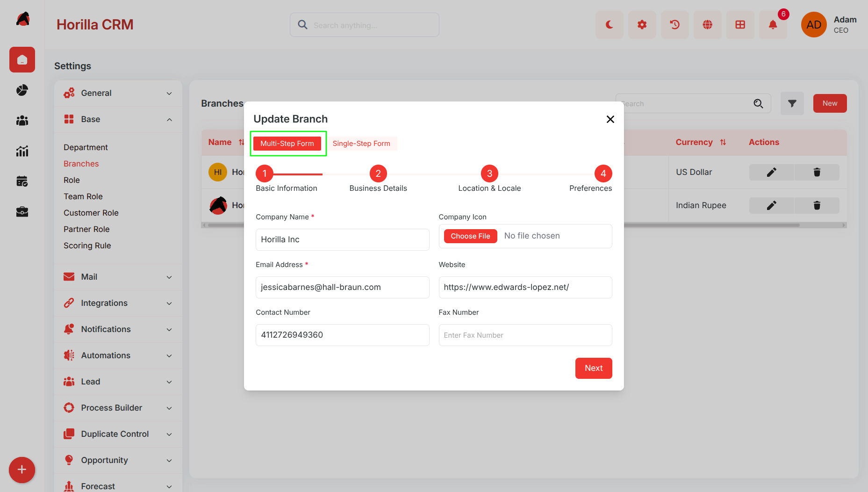
Task: Expand the Mail settings section
Action: click(x=118, y=277)
